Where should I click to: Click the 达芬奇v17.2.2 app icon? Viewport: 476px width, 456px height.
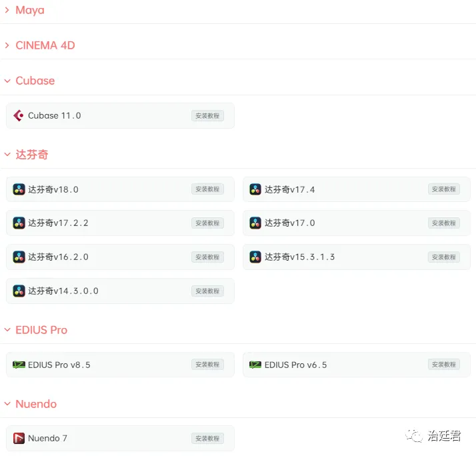19,223
